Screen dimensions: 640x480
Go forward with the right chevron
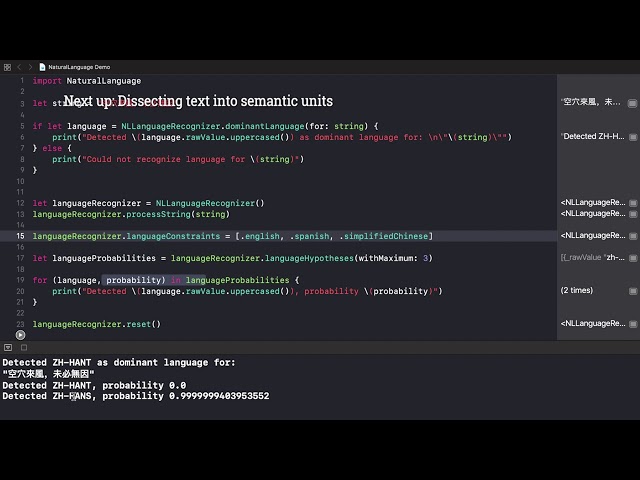[30, 67]
